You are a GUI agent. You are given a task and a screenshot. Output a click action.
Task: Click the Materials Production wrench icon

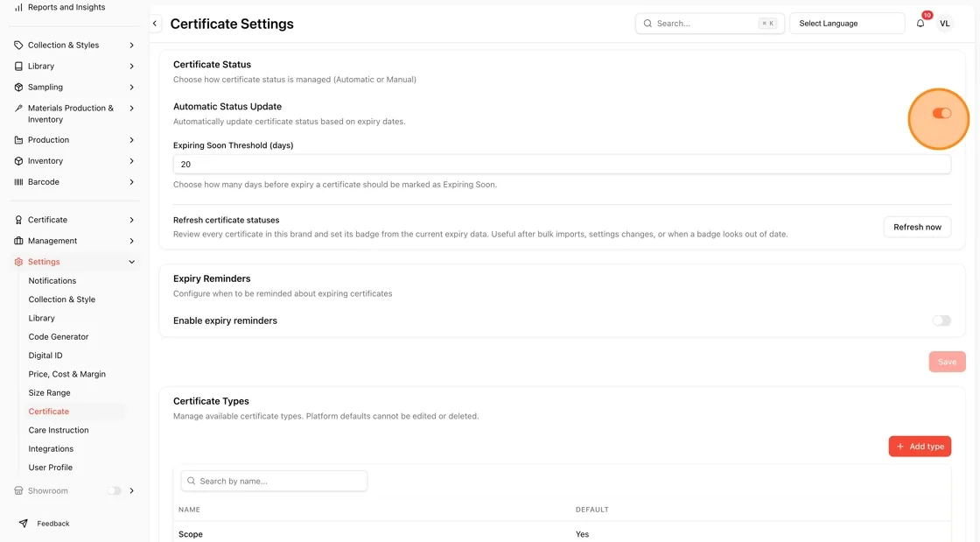click(x=18, y=109)
